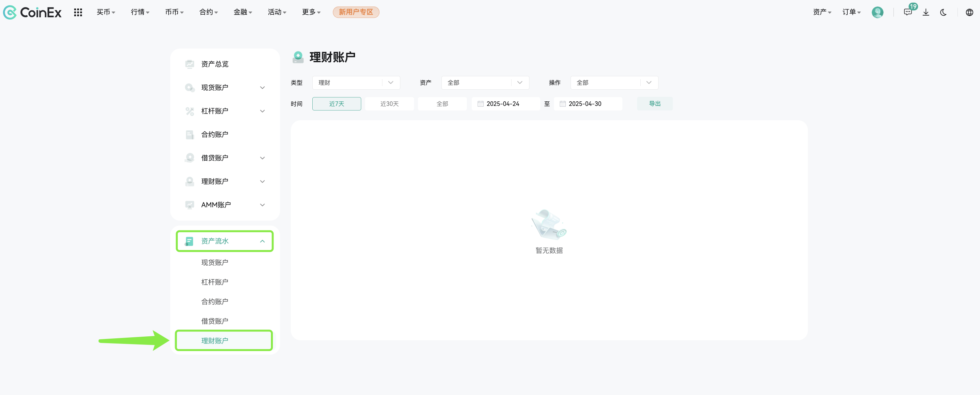Screen dimensions: 980x395
Task: Click the start date field 2025-04-24
Action: [506, 104]
